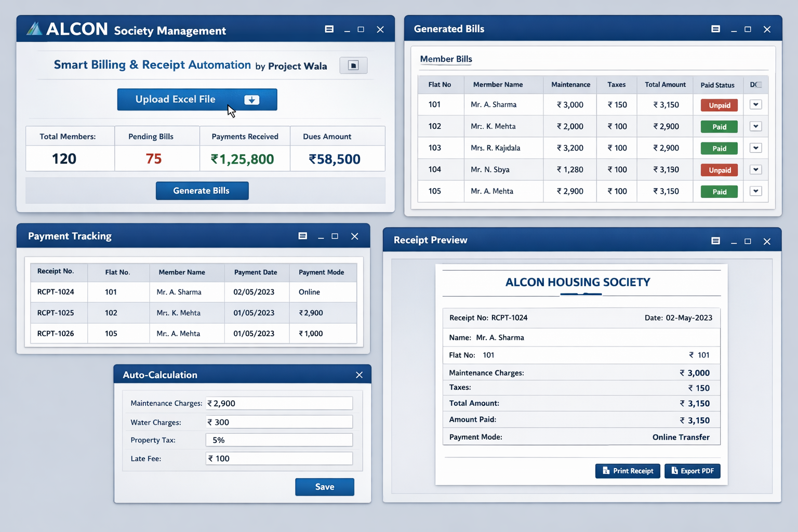
Task: Expand the dropdown for flat 101 row
Action: (755, 105)
